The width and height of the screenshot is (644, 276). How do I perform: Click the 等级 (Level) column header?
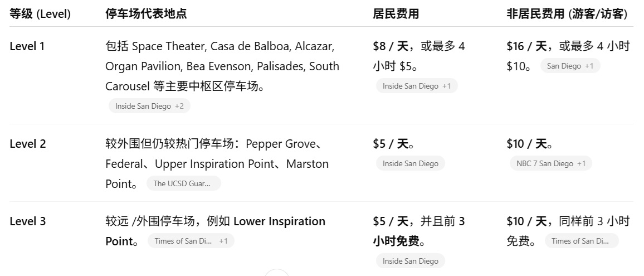pyautogui.click(x=40, y=14)
